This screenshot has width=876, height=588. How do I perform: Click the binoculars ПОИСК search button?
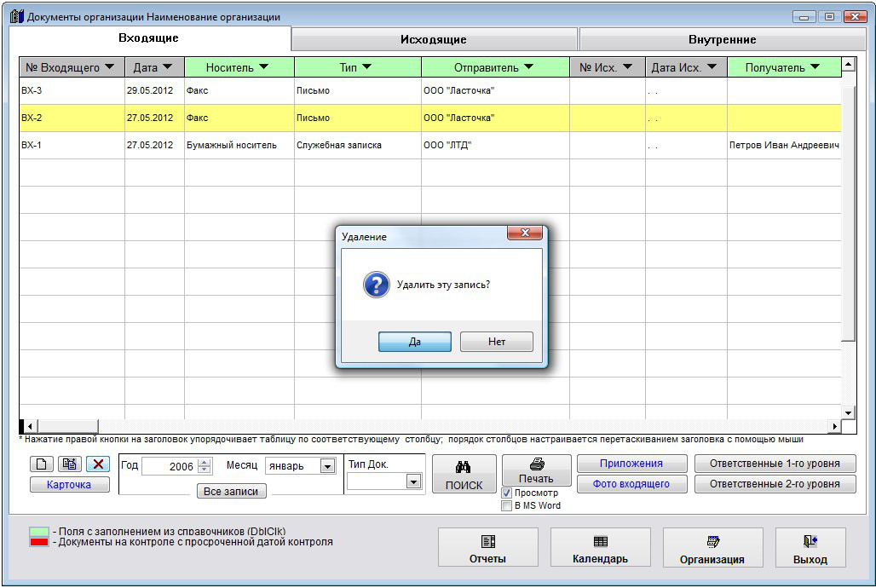coord(464,476)
